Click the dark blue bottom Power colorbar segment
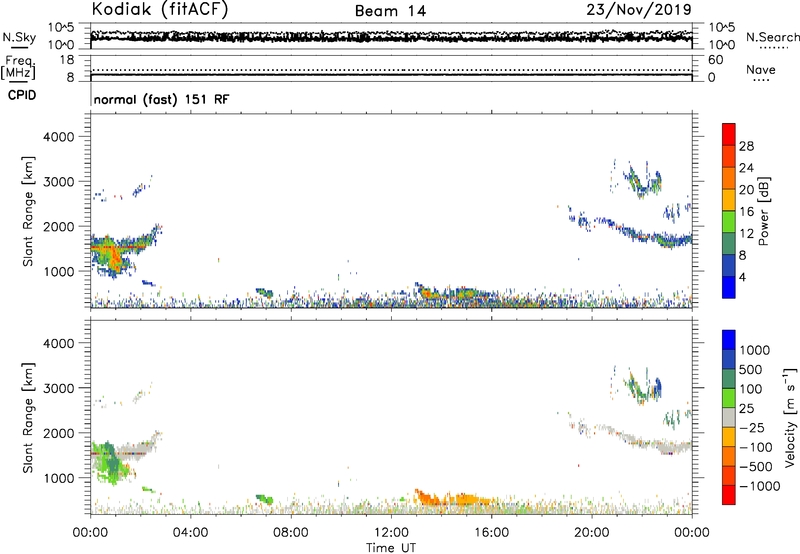The image size is (800, 554). click(729, 287)
